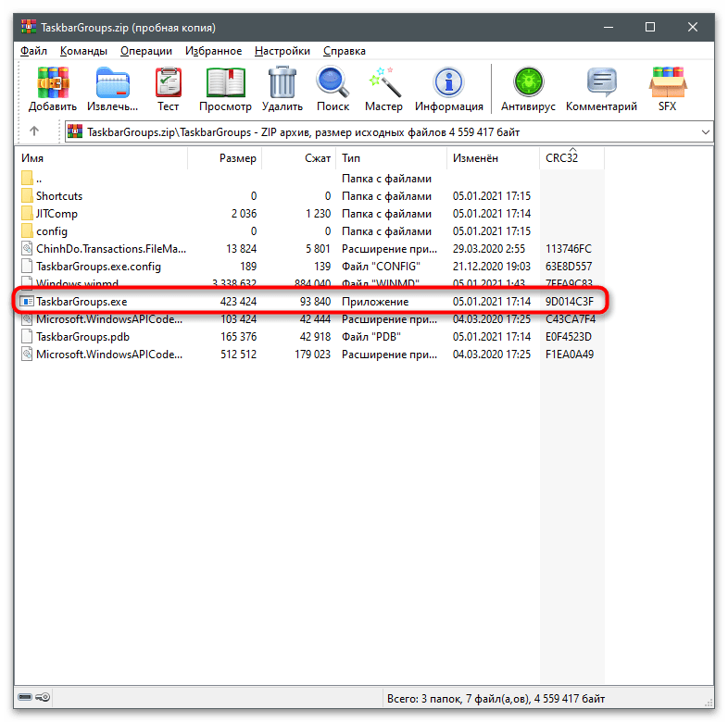
Task: Click the CRC32 value E0F4523D
Action: coord(569,337)
